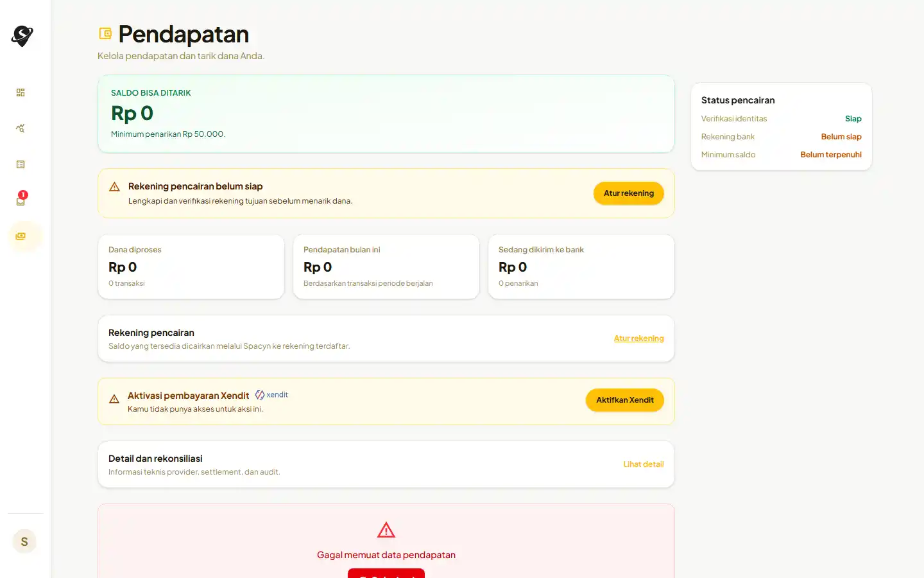Open the dashboard grid icon in sidebar
This screenshot has width=924, height=578.
(x=21, y=92)
